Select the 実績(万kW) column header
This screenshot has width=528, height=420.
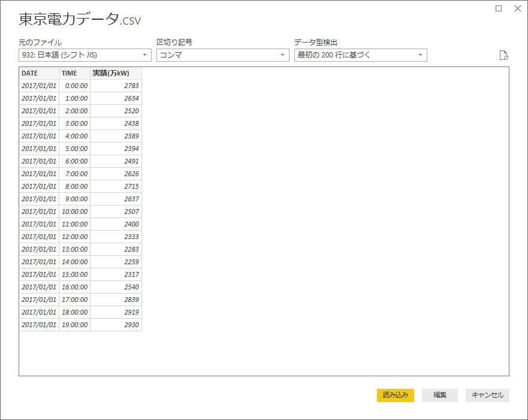click(x=116, y=73)
